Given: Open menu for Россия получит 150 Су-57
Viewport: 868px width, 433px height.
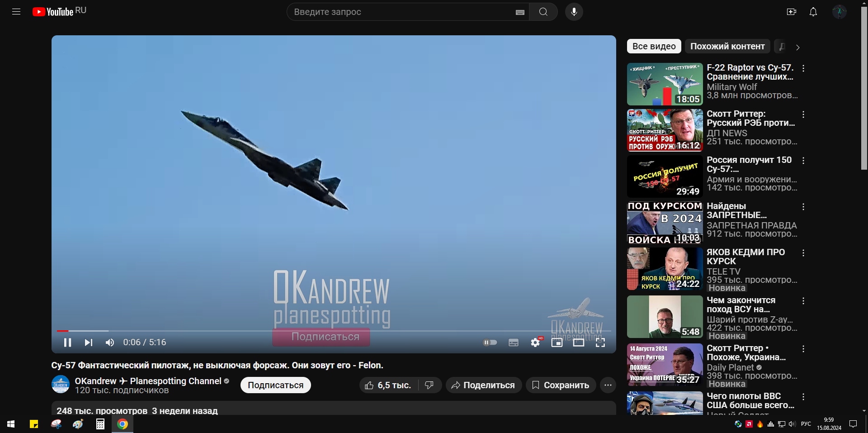Looking at the screenshot, I should 803,161.
